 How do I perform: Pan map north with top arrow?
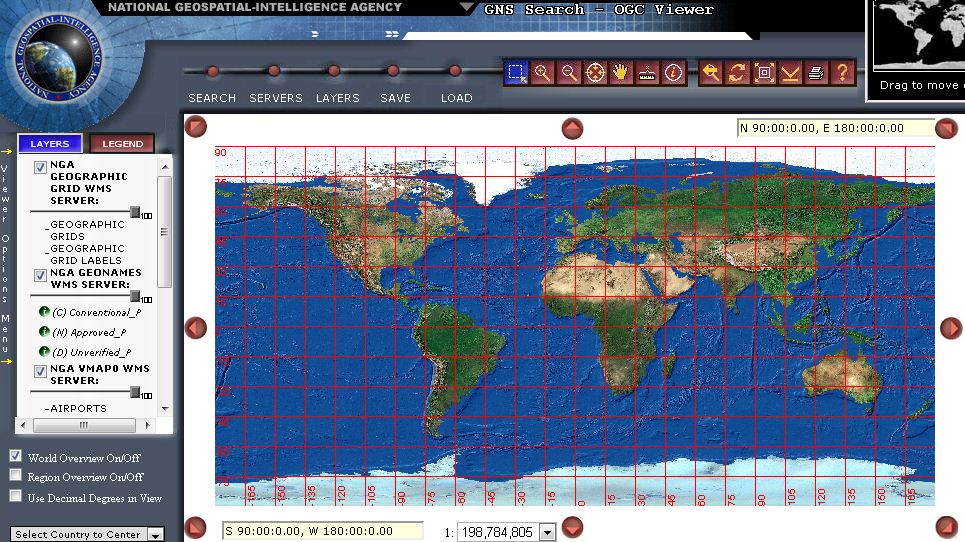(x=572, y=129)
